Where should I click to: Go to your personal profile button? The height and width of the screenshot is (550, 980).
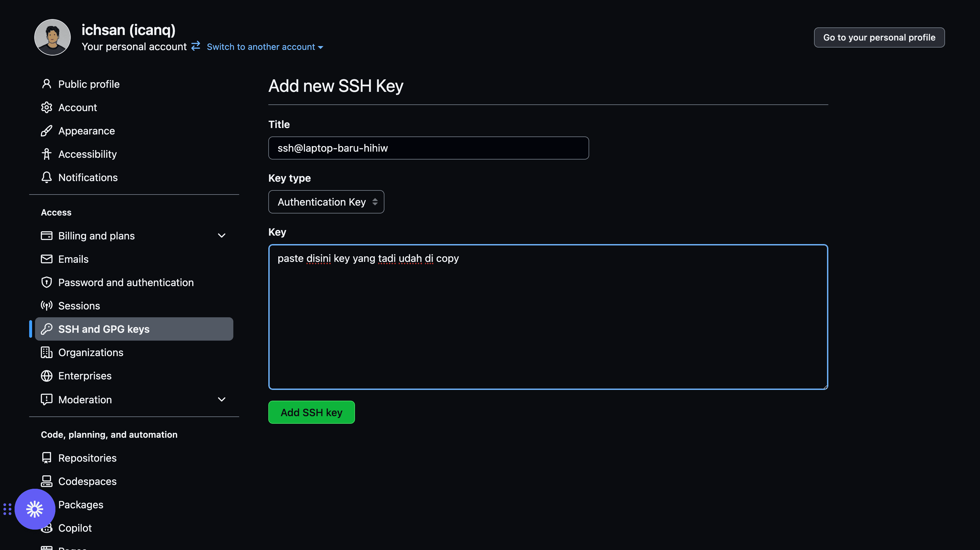[x=879, y=37]
